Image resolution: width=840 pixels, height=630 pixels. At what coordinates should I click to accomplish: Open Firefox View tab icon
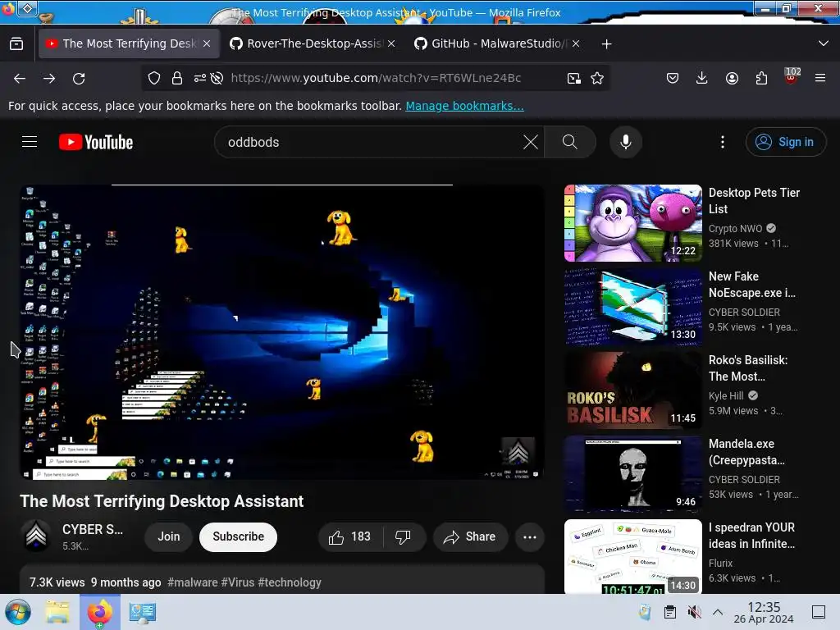[x=16, y=44]
